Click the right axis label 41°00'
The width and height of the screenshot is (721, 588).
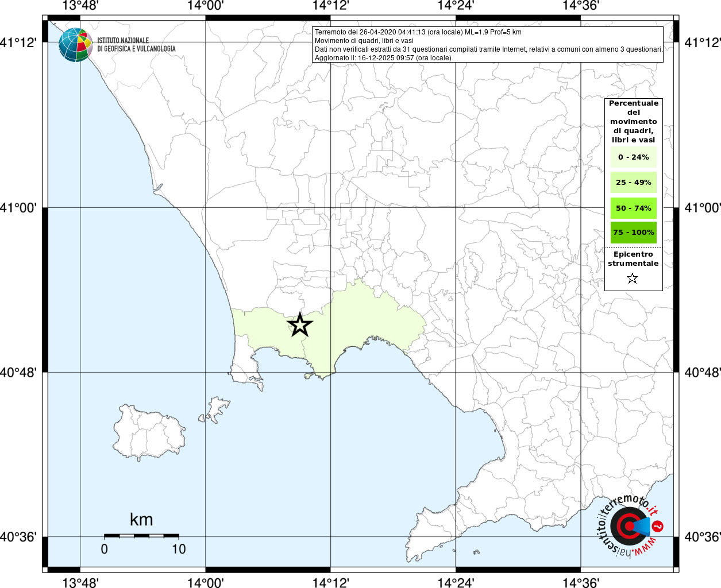(702, 207)
